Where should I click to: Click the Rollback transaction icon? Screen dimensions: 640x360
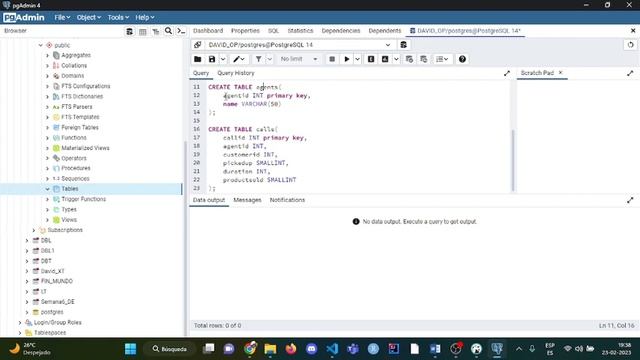pyautogui.click(x=424, y=59)
